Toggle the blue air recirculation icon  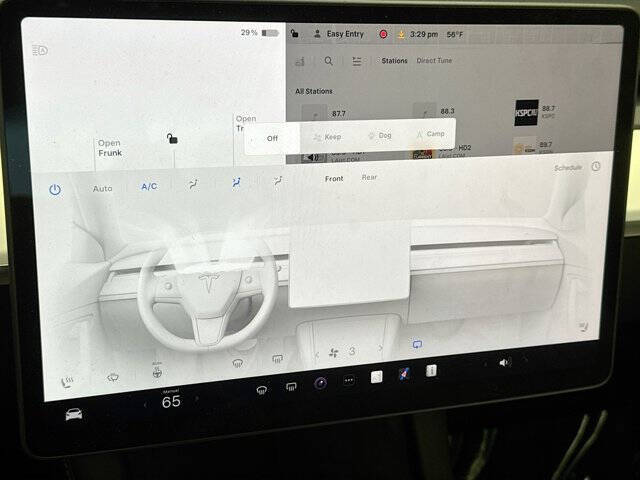click(x=417, y=344)
